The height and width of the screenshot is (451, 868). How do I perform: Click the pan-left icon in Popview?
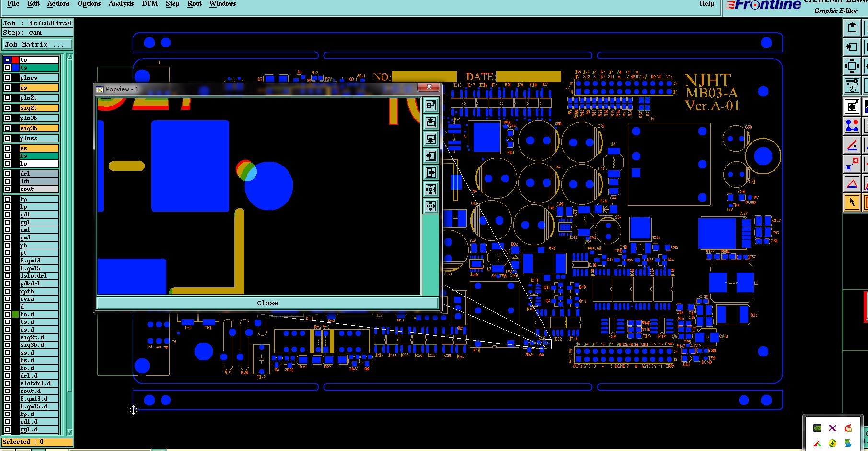[x=431, y=155]
